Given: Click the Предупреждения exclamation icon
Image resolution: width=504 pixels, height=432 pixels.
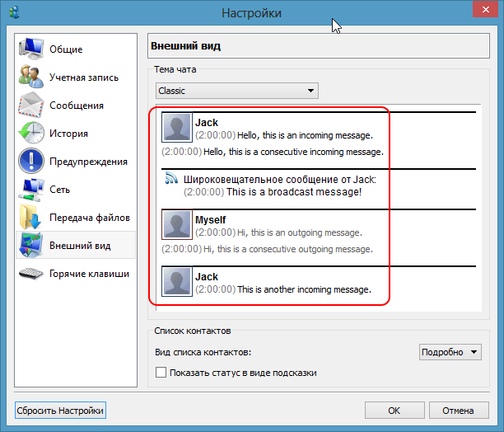Looking at the screenshot, I should pyautogui.click(x=31, y=162).
